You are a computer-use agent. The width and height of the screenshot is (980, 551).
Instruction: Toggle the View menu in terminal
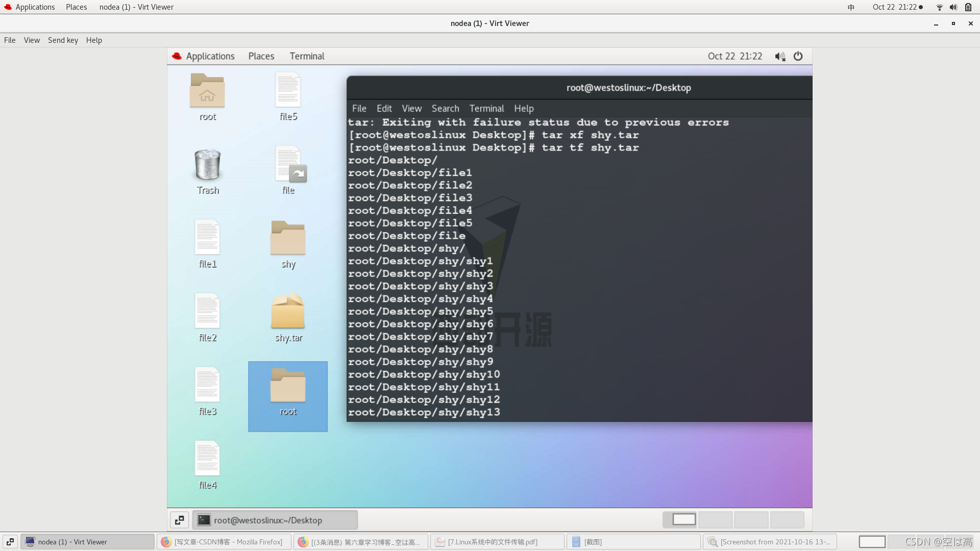[412, 108]
